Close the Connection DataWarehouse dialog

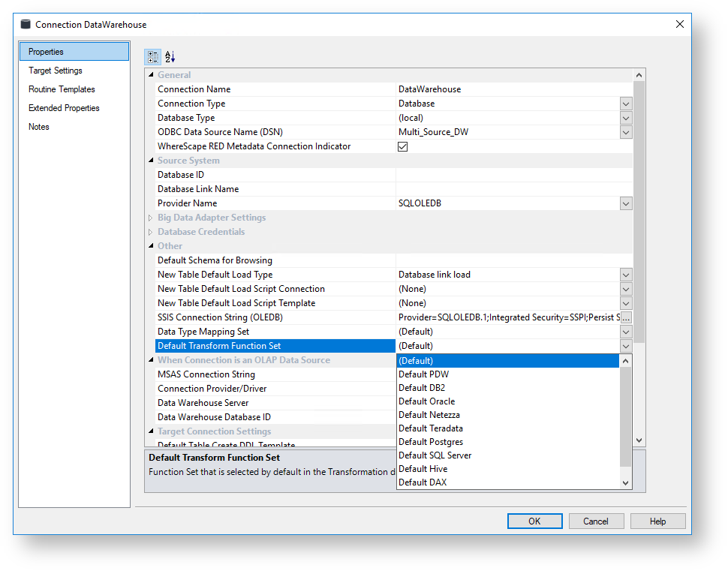click(680, 24)
